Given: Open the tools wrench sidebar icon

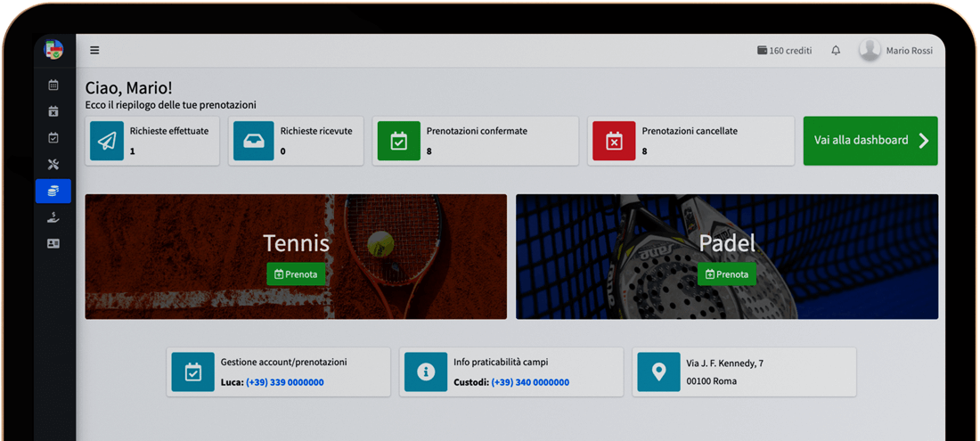Looking at the screenshot, I should 53,165.
